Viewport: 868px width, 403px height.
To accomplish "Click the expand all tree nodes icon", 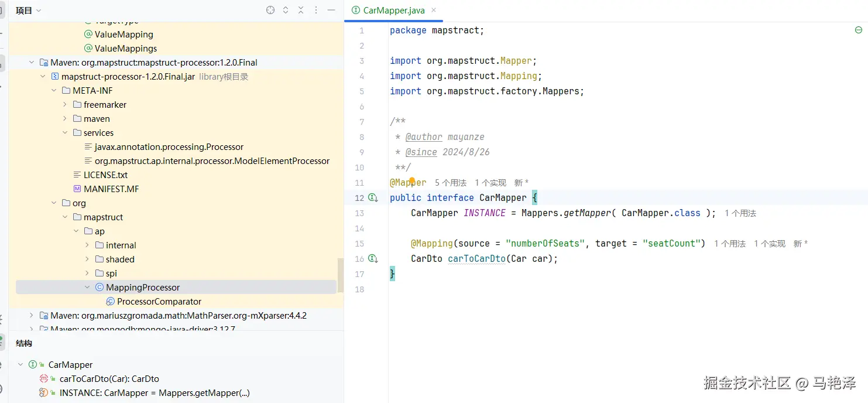I will click(x=286, y=10).
